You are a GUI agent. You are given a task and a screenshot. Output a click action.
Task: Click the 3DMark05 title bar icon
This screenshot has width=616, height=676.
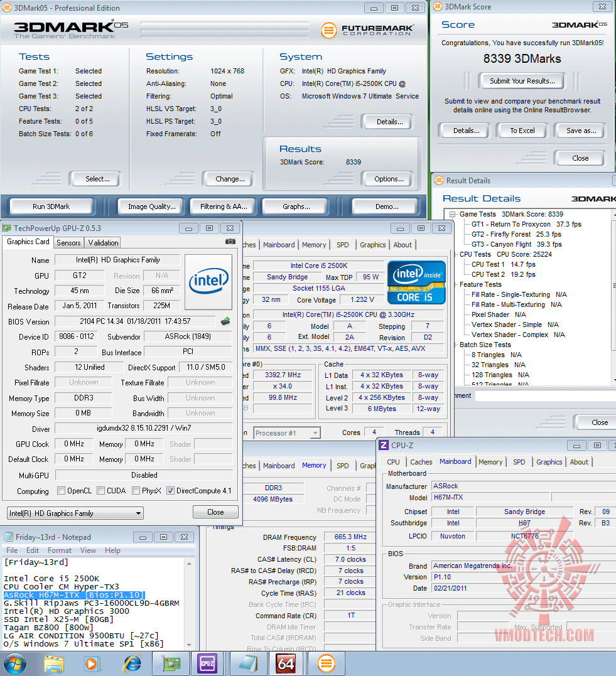click(x=7, y=8)
